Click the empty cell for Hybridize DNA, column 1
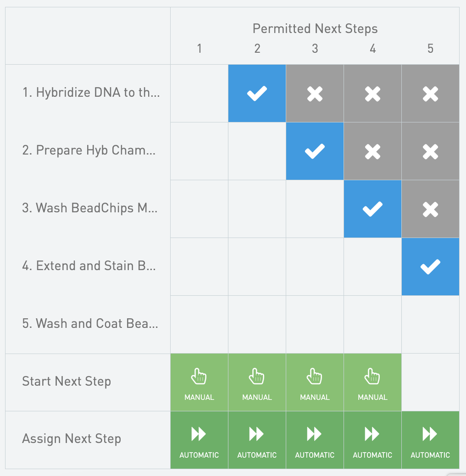The height and width of the screenshot is (476, 466). click(x=199, y=94)
